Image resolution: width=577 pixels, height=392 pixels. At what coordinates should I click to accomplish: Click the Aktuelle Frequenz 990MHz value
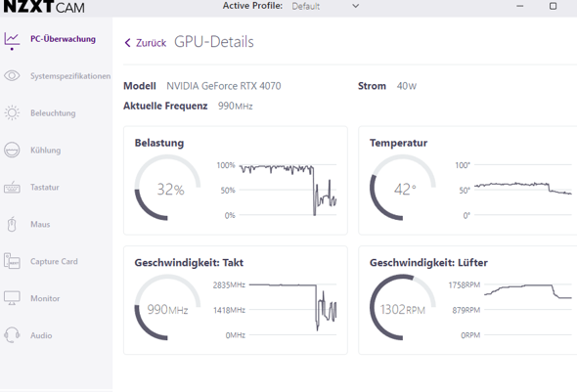coord(235,106)
